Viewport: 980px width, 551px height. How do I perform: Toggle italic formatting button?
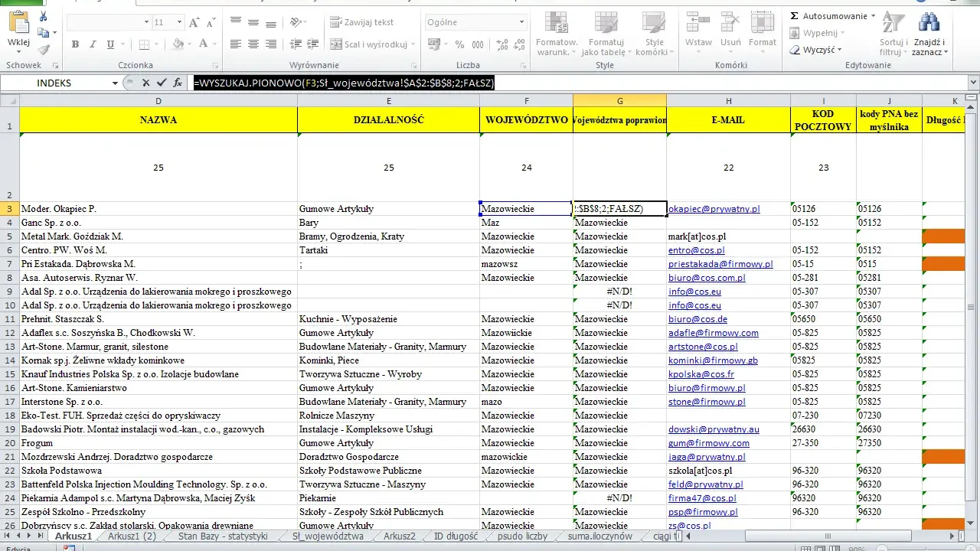(93, 44)
